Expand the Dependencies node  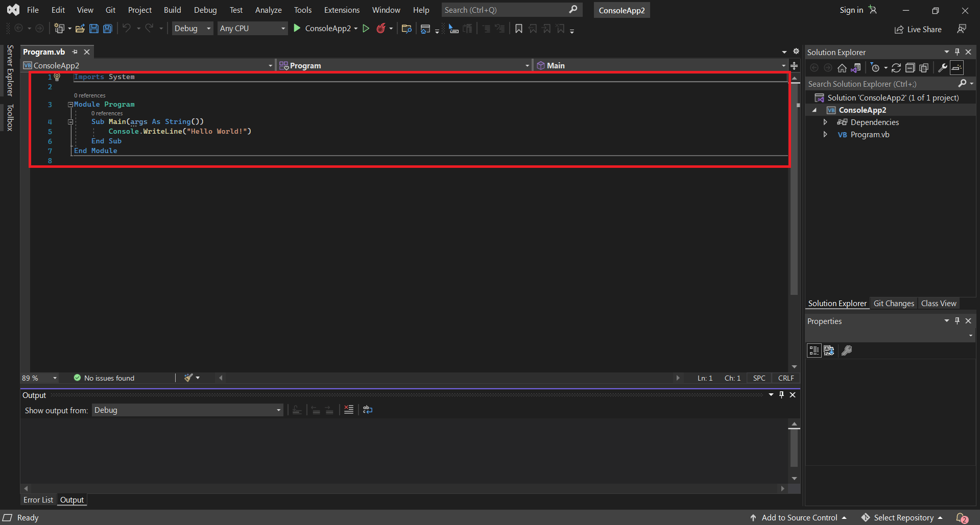tap(826, 122)
